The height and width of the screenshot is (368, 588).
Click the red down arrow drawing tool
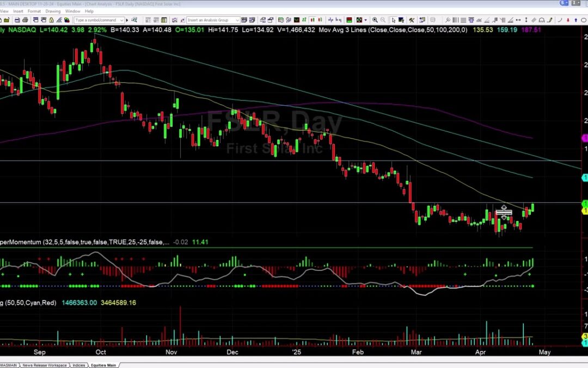coord(568,20)
